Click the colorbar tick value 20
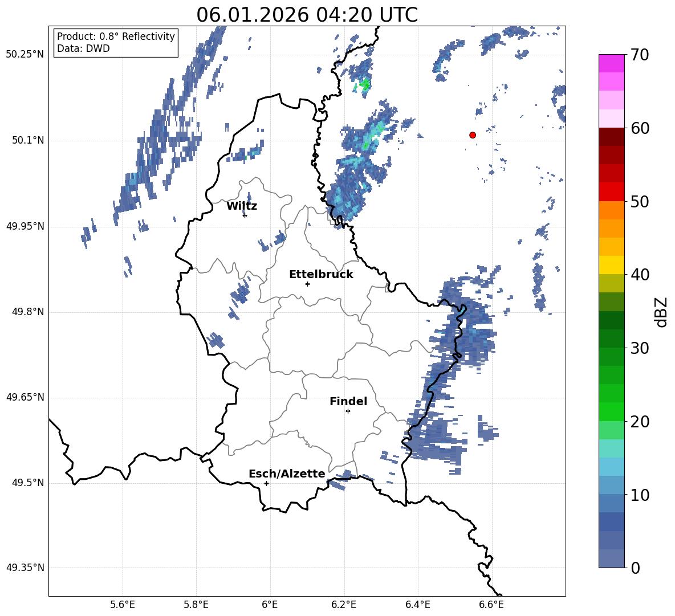The height and width of the screenshot is (616, 675). (x=640, y=422)
